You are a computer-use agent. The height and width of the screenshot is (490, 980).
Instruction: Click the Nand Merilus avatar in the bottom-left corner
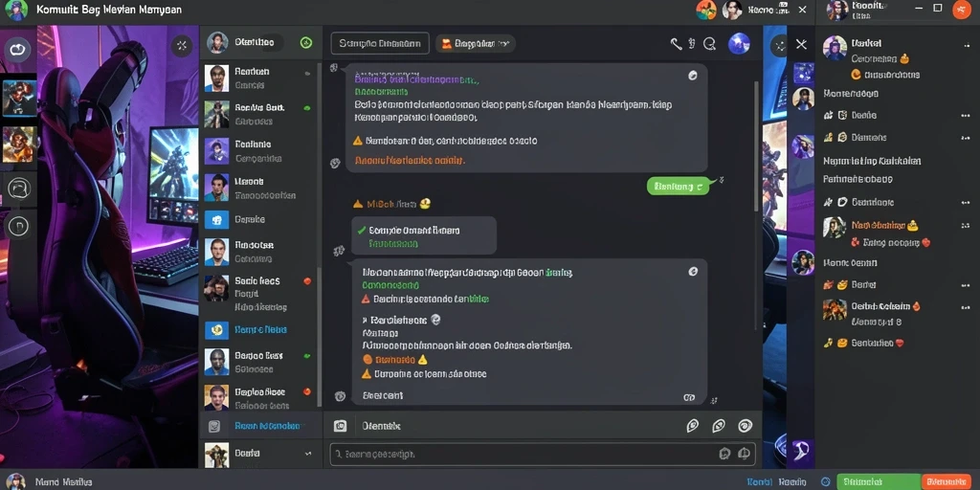pos(15,482)
